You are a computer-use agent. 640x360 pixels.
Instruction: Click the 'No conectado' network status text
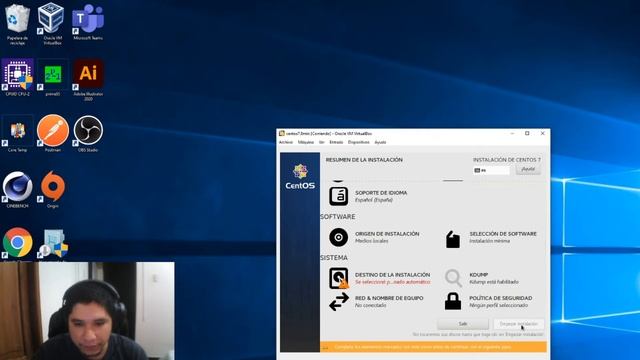[370, 305]
